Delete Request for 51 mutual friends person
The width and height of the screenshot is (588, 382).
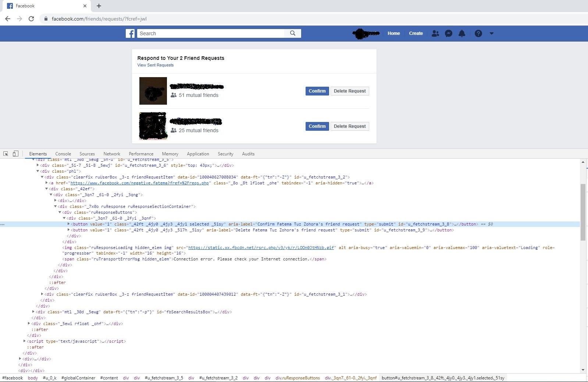tap(350, 91)
